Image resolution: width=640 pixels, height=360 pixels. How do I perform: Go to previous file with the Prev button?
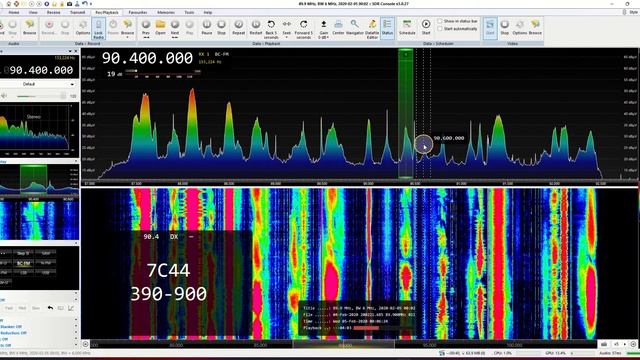(x=146, y=28)
